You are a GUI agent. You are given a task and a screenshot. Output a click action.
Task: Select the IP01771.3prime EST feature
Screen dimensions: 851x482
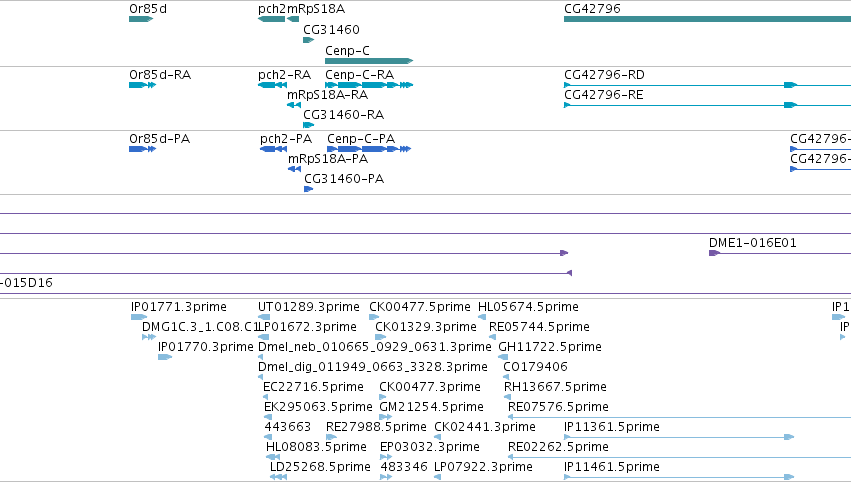point(139,317)
